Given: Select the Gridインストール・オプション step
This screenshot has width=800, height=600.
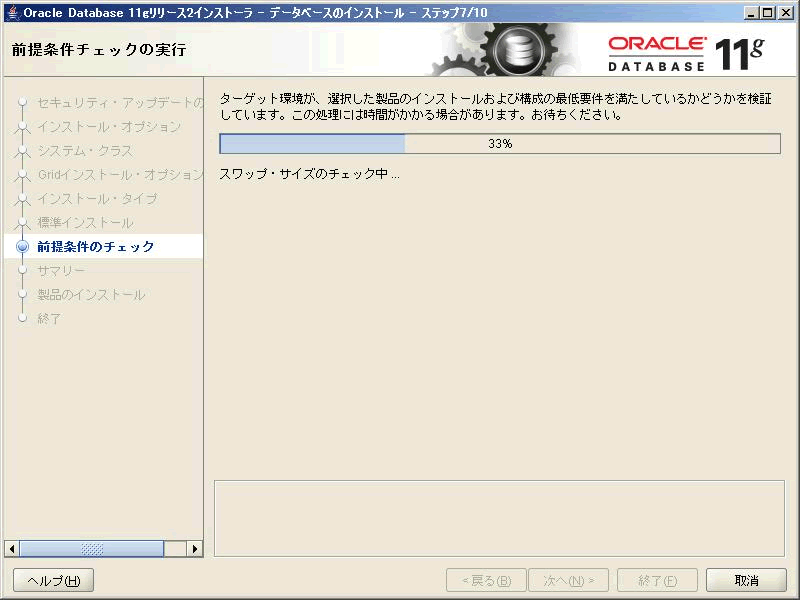Looking at the screenshot, I should (120, 175).
